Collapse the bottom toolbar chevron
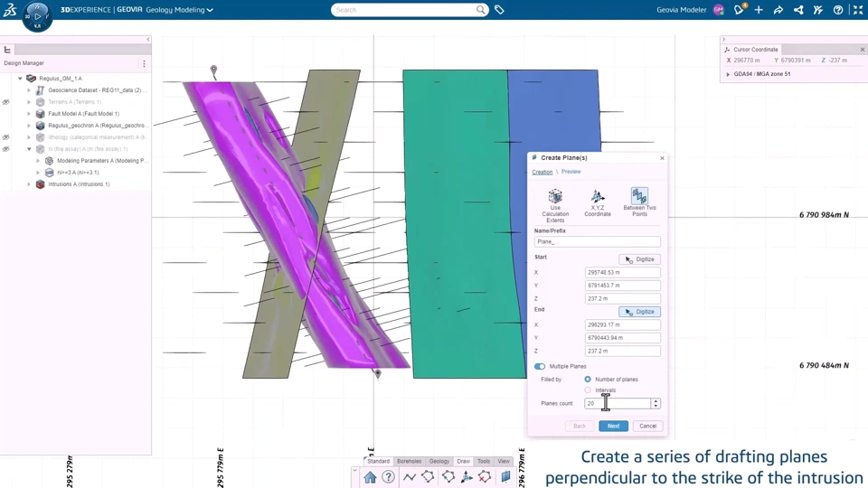Image resolution: width=868 pixels, height=488 pixels. tap(354, 470)
